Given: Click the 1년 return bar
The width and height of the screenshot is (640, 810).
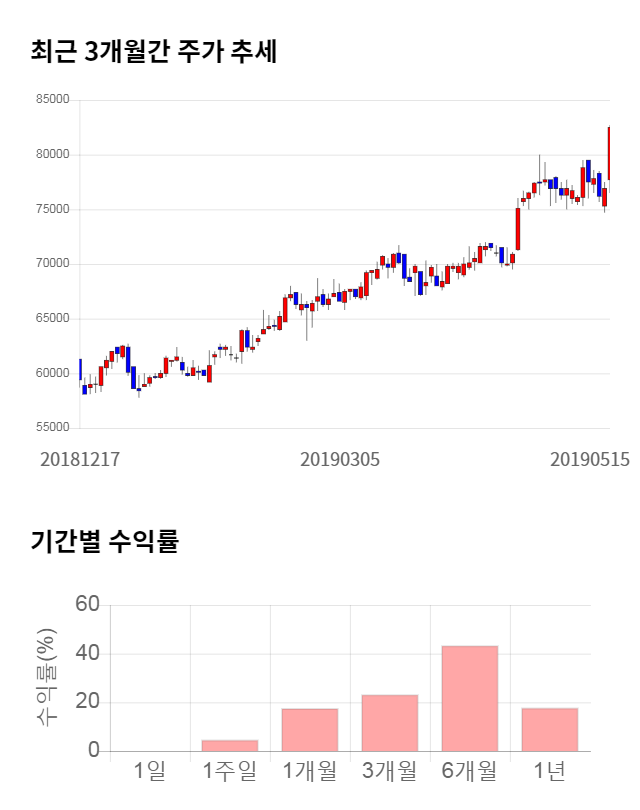Looking at the screenshot, I should (x=549, y=729).
